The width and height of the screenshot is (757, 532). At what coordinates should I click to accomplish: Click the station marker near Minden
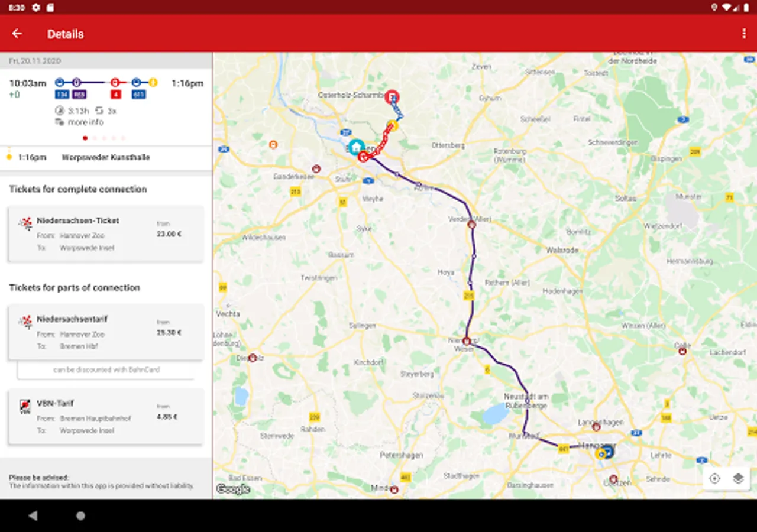394,489
